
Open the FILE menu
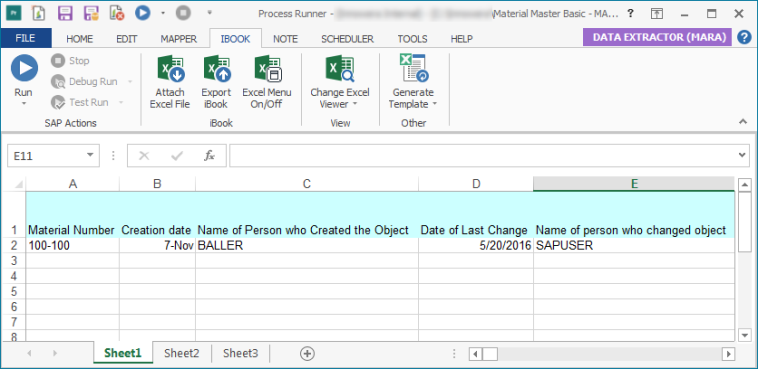[x=26, y=38]
